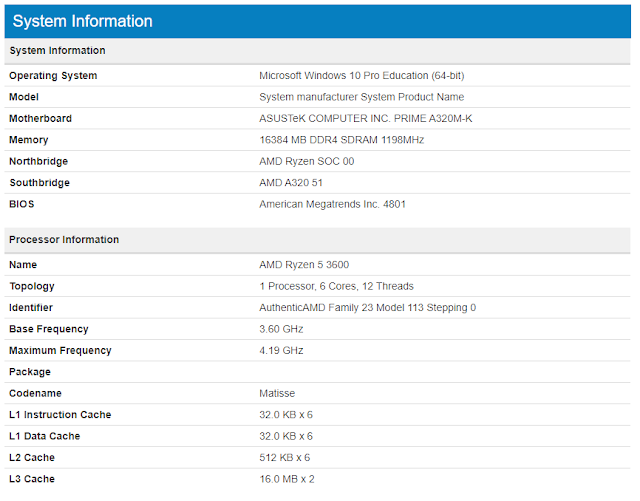This screenshot has height=501, width=640.
Task: Select the Microsoft Windows 10 Pro Education value
Action: click(362, 76)
